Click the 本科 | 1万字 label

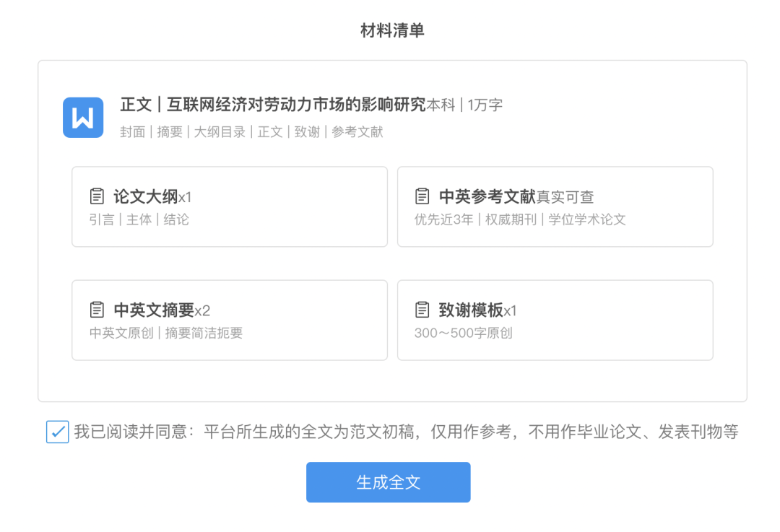click(464, 105)
